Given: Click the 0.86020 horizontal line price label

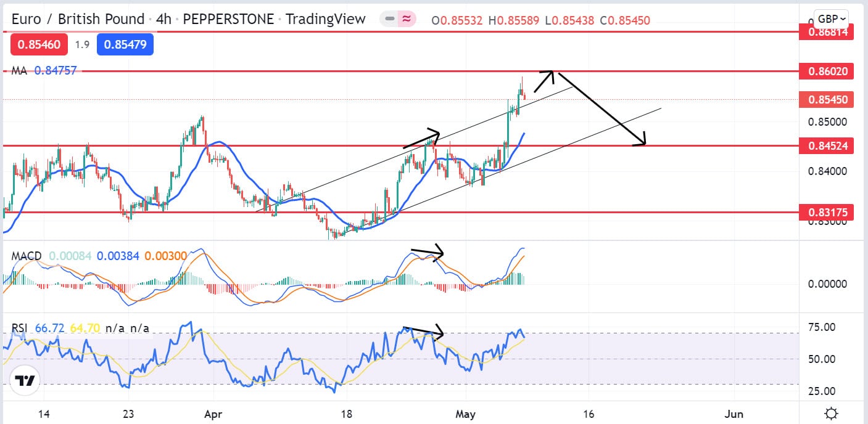Looking at the screenshot, I should (827, 71).
